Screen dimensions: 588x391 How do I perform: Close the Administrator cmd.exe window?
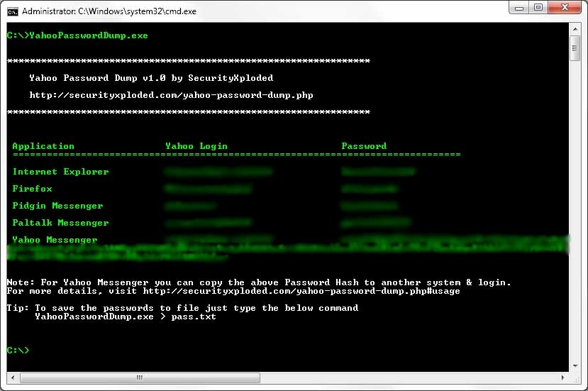tap(565, 8)
